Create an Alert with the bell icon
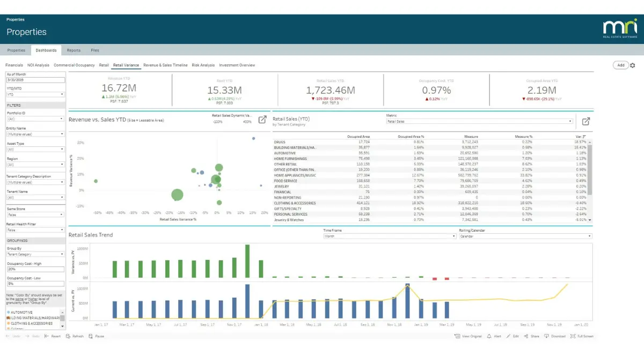Image resolution: width=644 pixels, height=362 pixels. 494,336
